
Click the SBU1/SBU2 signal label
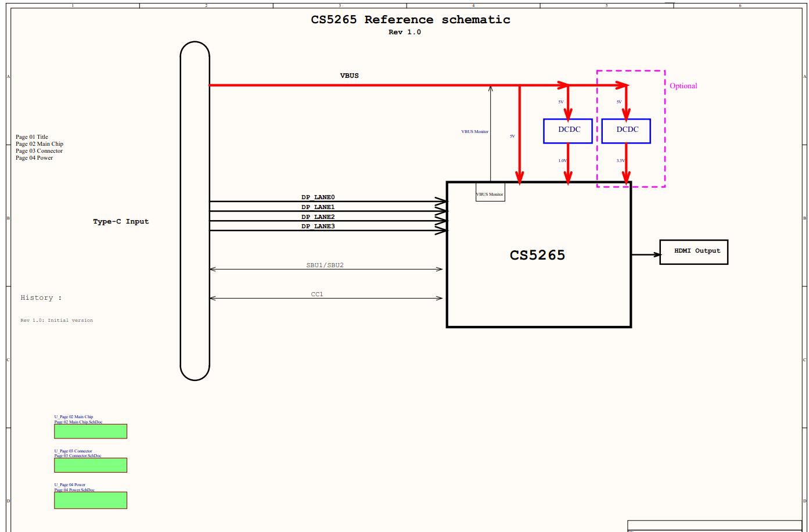325,265
